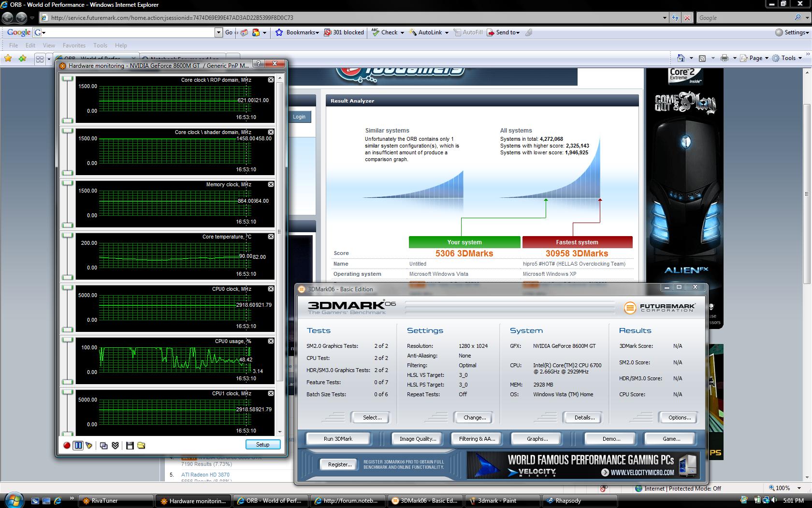Click the Alienware advertisement banner
Image resolution: width=812 pixels, height=508 pixels.
tap(684, 198)
